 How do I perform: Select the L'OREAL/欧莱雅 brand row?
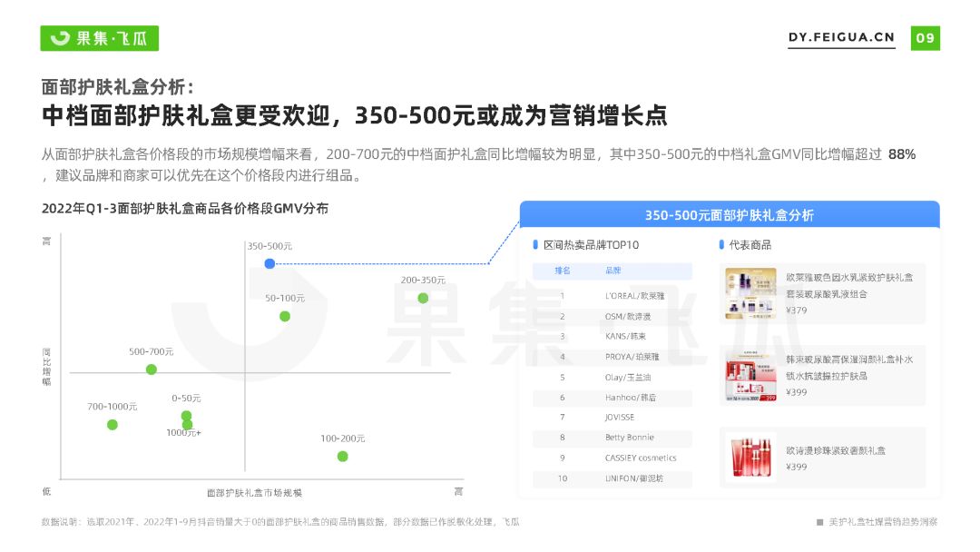click(612, 296)
